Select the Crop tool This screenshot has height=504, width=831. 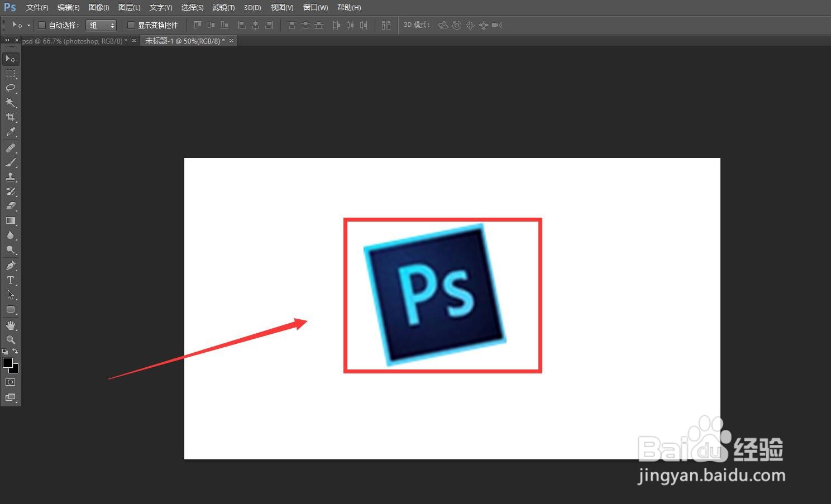click(11, 117)
